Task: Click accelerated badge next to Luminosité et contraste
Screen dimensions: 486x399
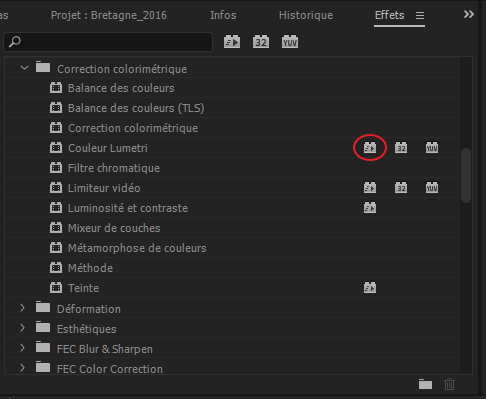Action: [370, 208]
